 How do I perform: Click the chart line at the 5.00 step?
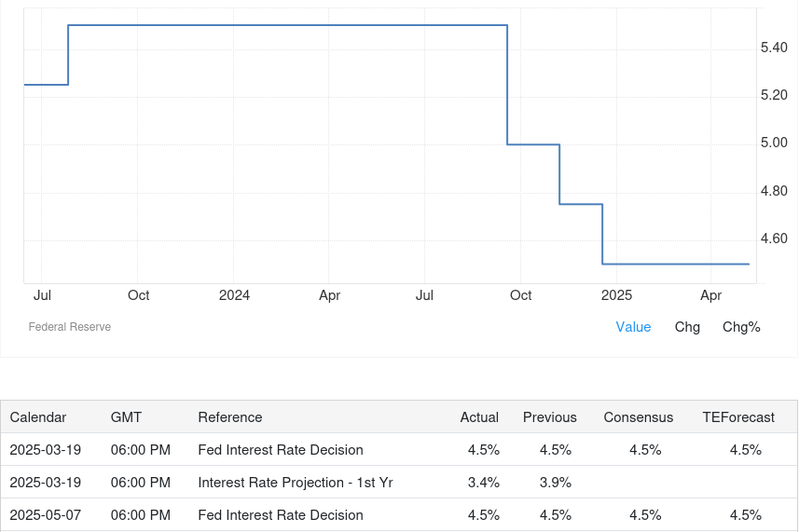click(533, 144)
